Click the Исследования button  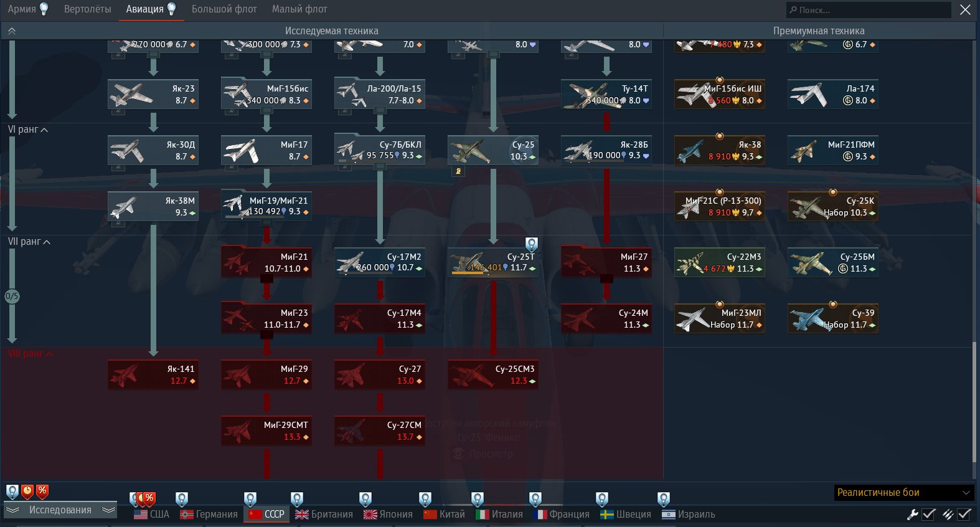click(x=60, y=510)
